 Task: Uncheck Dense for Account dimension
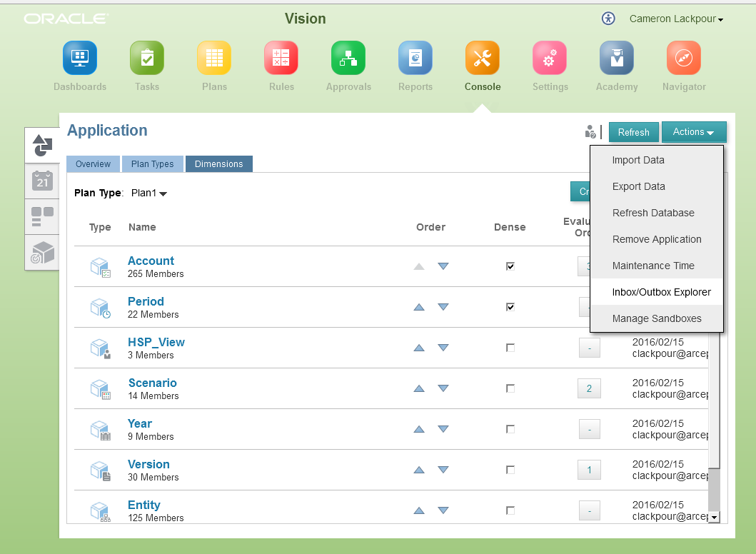coord(510,266)
